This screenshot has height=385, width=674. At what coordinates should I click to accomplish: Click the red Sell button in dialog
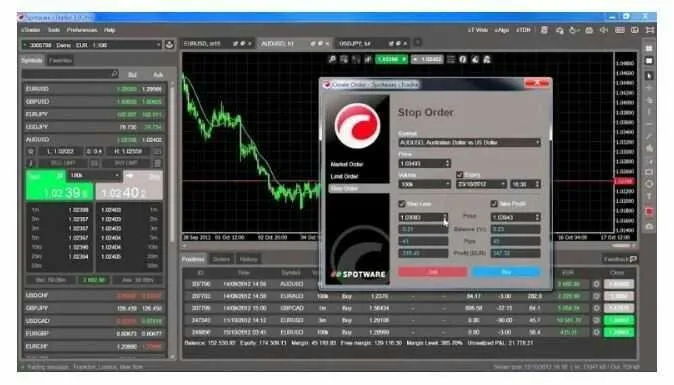click(x=432, y=272)
